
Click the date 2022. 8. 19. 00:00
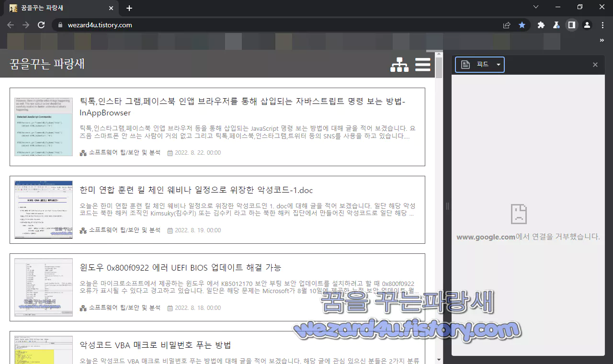(198, 230)
